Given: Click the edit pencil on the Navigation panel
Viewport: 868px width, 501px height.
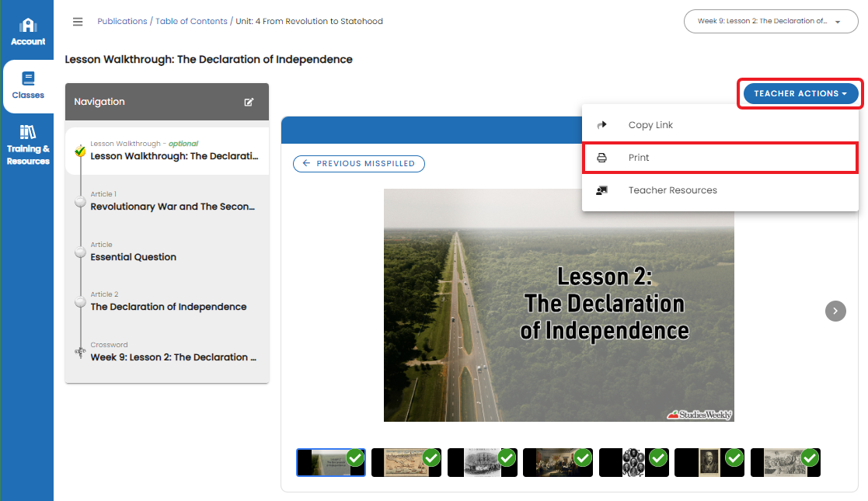Looking at the screenshot, I should pyautogui.click(x=249, y=102).
